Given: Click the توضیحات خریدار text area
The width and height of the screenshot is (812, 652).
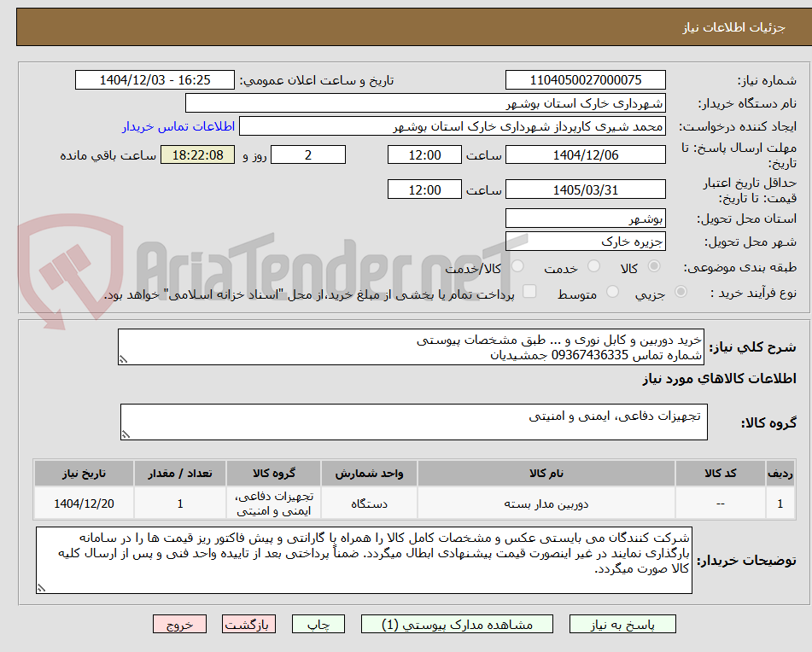Looking at the screenshot, I should [364, 561].
